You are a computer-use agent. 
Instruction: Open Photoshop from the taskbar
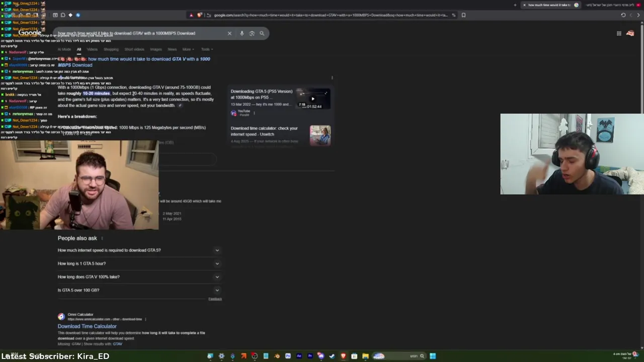pos(288,356)
